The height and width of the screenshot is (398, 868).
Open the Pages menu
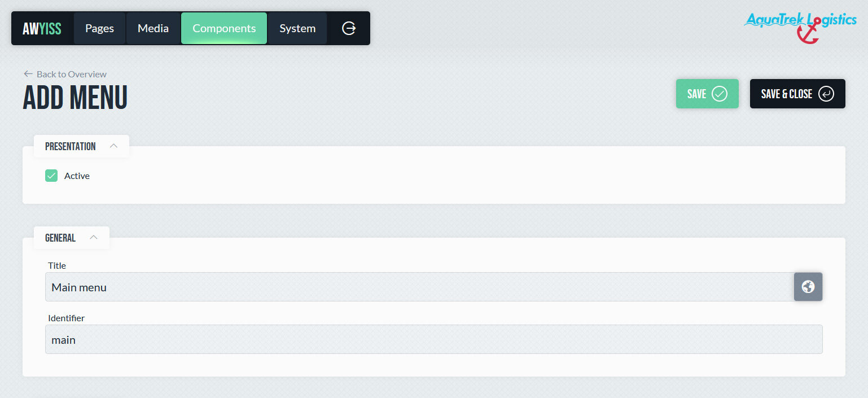click(99, 28)
